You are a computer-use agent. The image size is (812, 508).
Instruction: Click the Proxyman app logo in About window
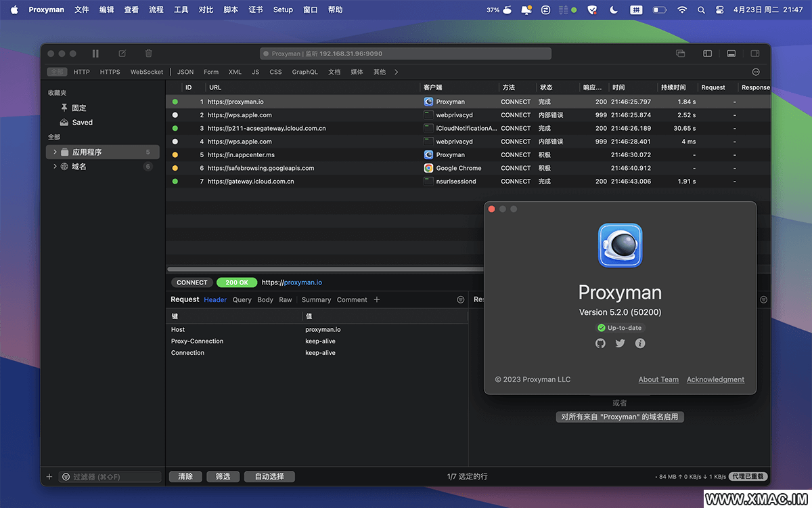tap(621, 245)
